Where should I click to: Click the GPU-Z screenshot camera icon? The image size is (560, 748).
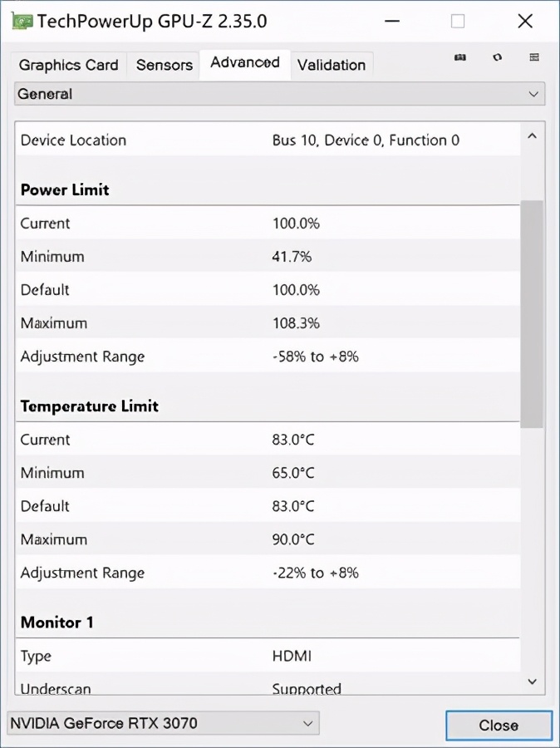(x=459, y=57)
